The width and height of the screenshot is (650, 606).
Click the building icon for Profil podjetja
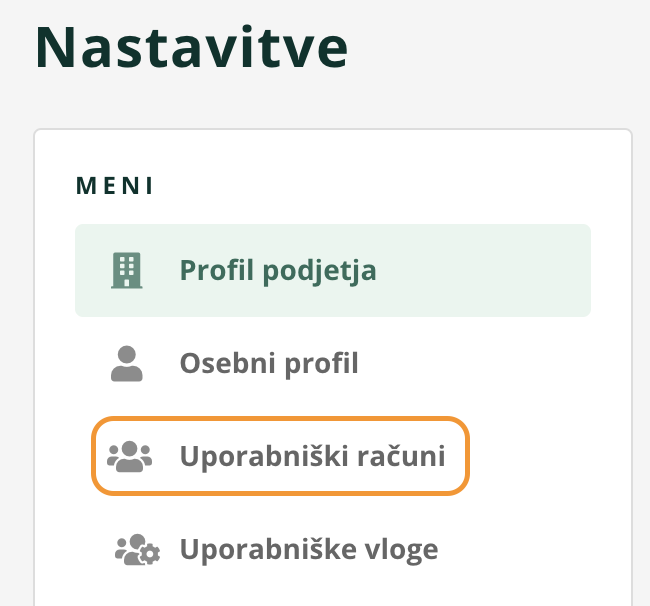127,270
